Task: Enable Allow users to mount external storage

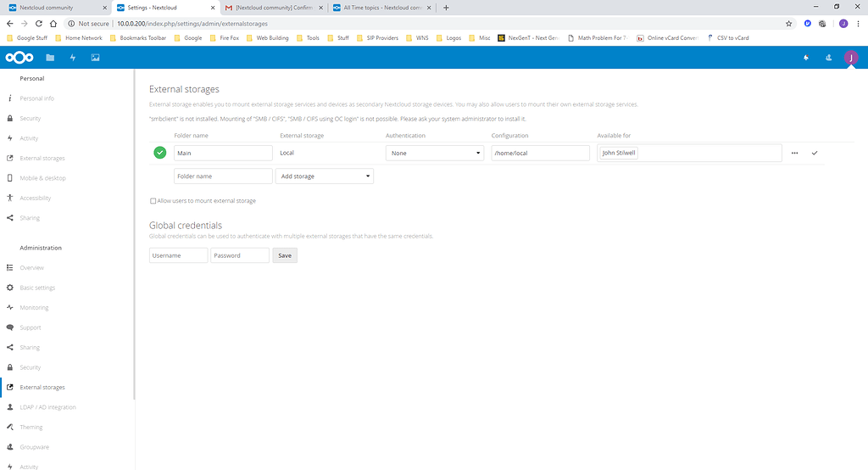Action: [153, 200]
